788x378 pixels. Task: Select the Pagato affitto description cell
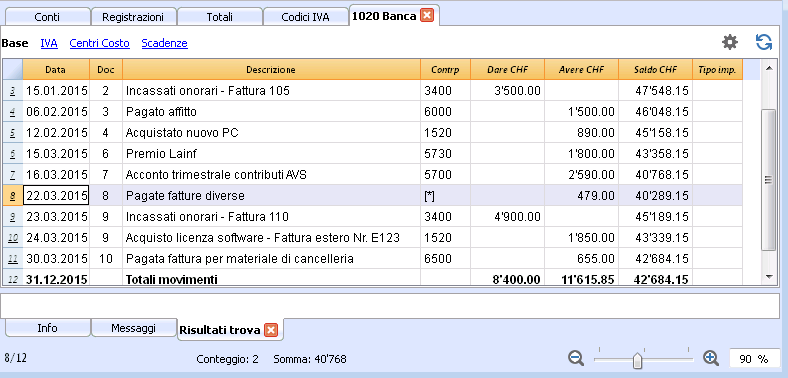click(271, 112)
